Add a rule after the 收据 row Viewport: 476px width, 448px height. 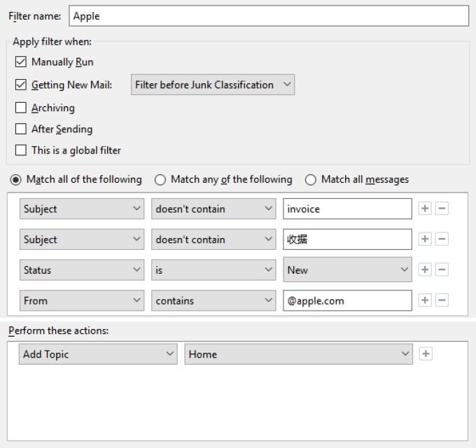click(x=425, y=239)
